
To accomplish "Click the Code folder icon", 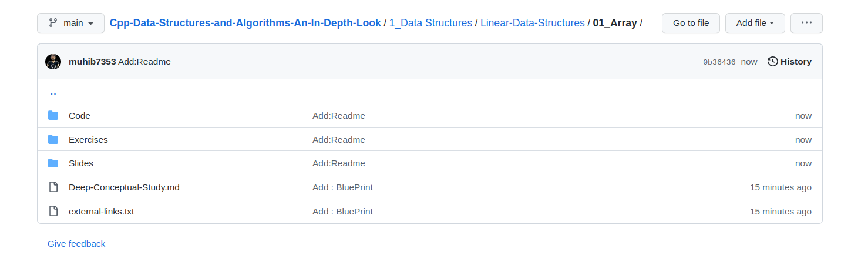I will click(x=53, y=115).
